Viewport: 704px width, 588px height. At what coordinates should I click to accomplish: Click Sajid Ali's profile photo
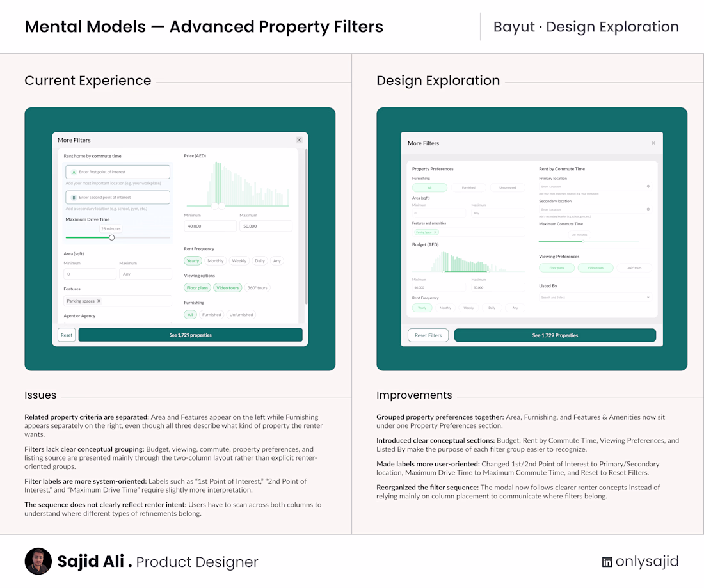point(38,561)
